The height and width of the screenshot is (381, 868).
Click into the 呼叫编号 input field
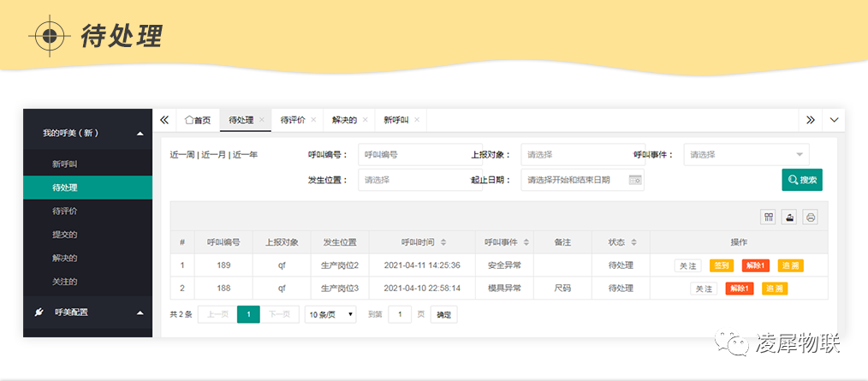point(407,155)
